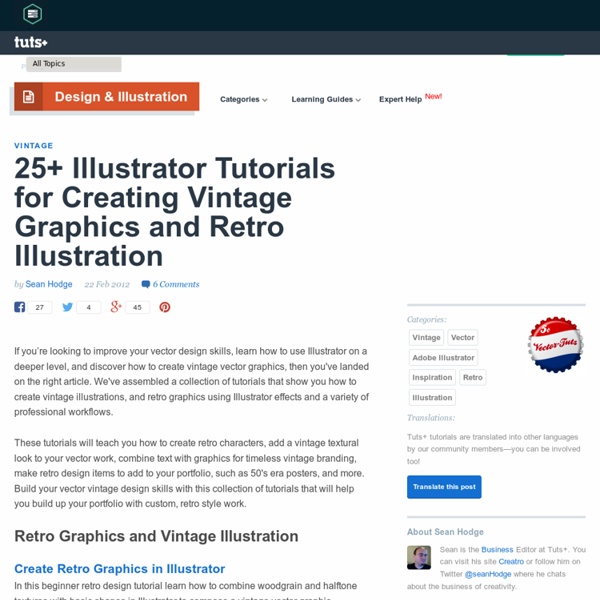Click the document icon beside Design & Illustration
Viewport: 600px width, 600px height.
(28, 96)
